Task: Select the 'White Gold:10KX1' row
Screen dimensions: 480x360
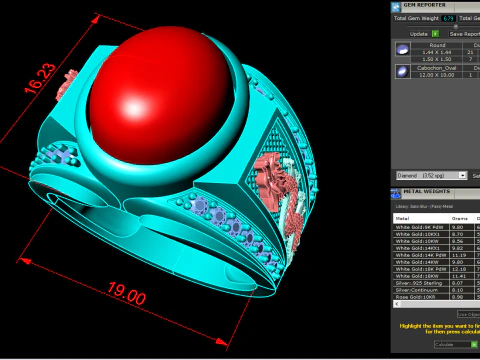Action: (436, 234)
